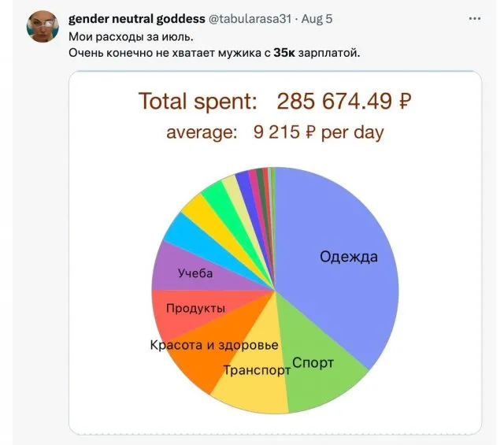Click the bold 35к text in the tweet
504x445 pixels.
283,54
